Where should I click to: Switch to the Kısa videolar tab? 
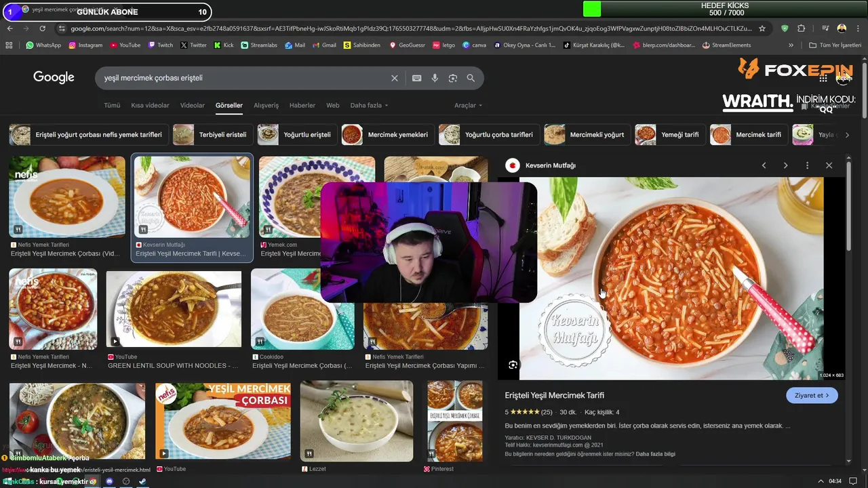click(x=150, y=106)
